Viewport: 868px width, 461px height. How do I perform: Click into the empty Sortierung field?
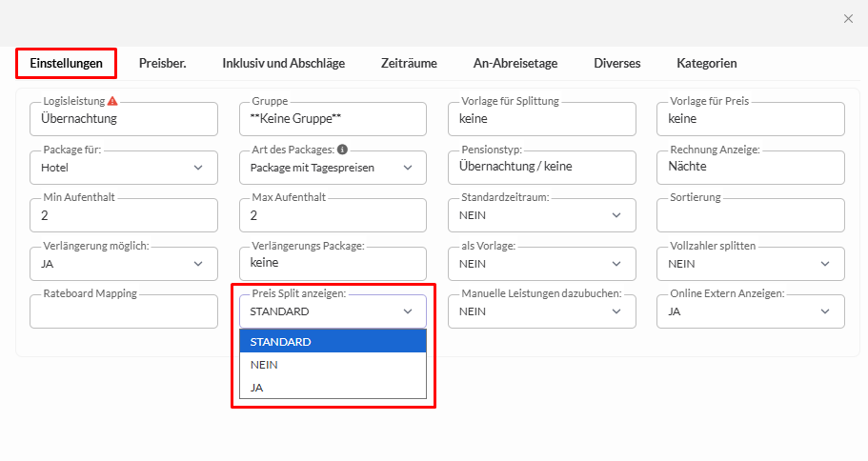(x=750, y=216)
